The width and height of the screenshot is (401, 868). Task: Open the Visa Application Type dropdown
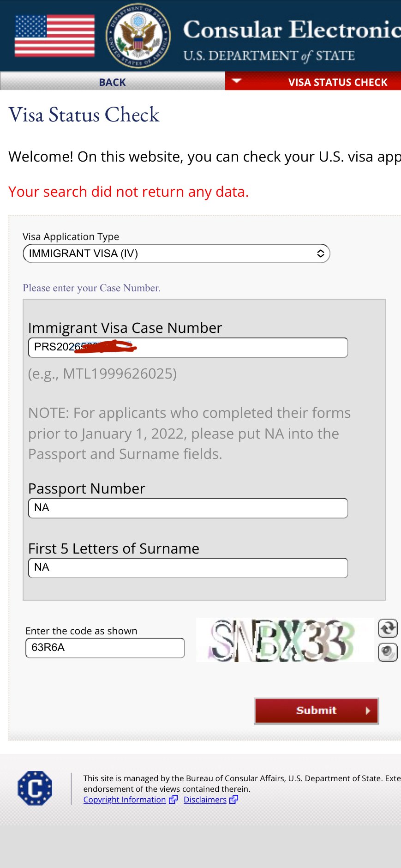176,253
